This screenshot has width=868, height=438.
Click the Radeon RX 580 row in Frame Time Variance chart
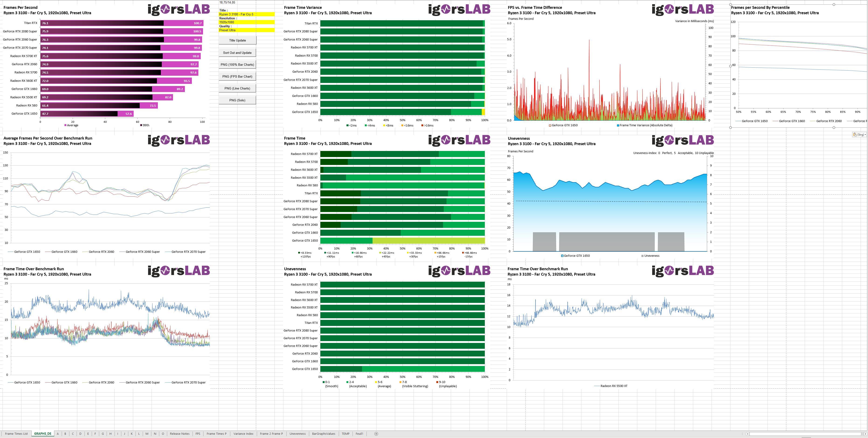click(402, 104)
